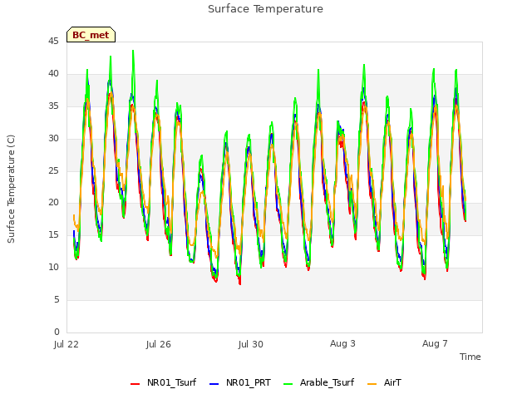The width and height of the screenshot is (532, 399).
Task: Click the 35 y-axis tick label
Action: 53,106
